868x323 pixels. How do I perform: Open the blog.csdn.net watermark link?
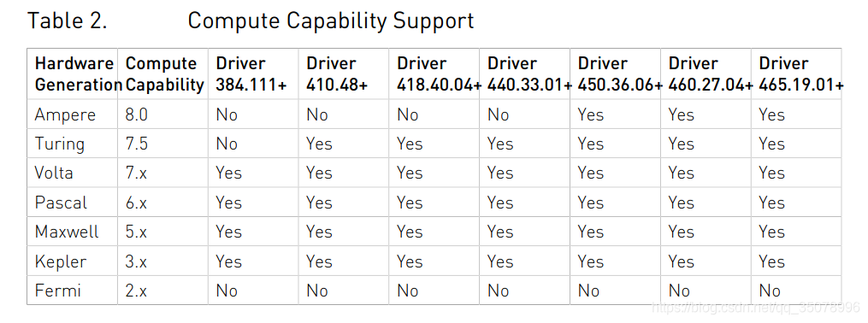(x=755, y=307)
